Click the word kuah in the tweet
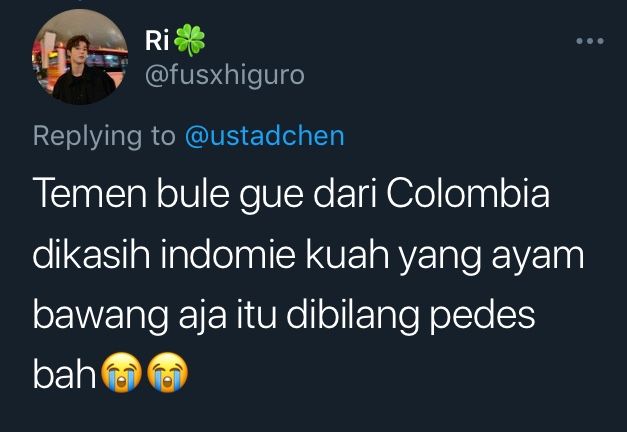Viewport: 627px width, 432px height. point(347,254)
